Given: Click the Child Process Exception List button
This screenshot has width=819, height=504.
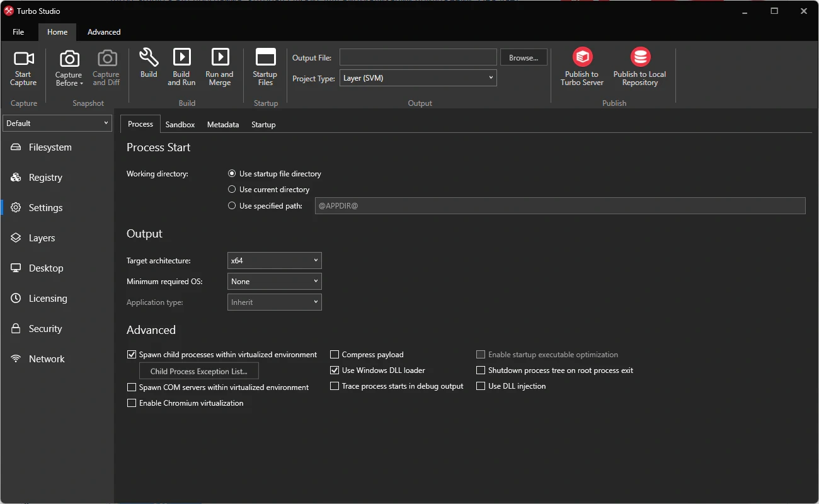Looking at the screenshot, I should click(198, 372).
